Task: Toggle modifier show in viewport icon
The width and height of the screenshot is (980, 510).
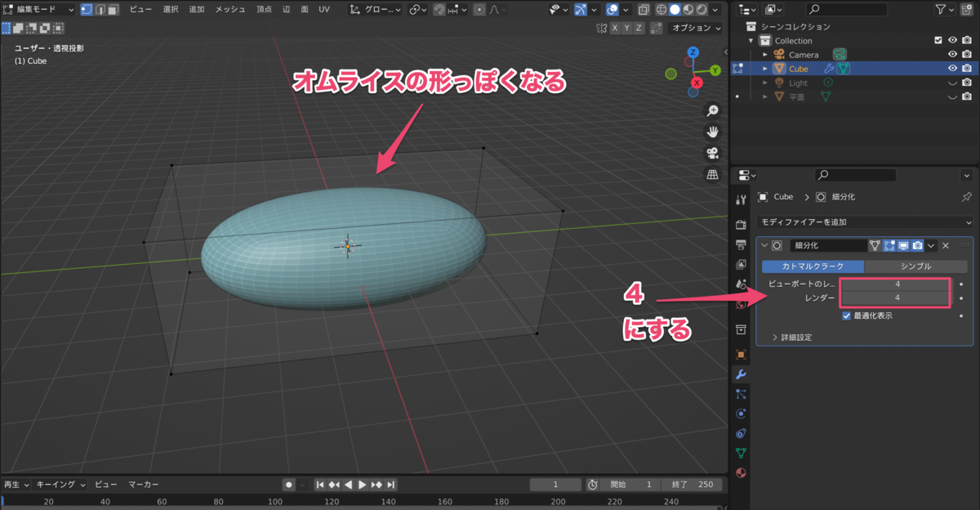Action: (x=904, y=245)
